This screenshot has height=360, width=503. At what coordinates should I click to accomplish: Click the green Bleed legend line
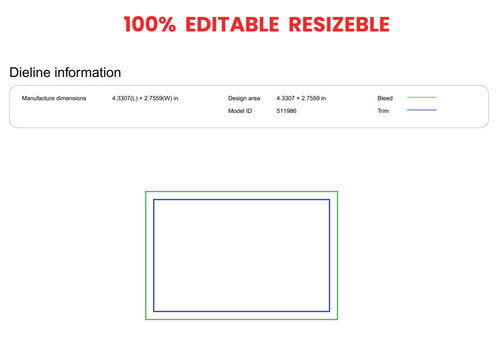tap(422, 97)
